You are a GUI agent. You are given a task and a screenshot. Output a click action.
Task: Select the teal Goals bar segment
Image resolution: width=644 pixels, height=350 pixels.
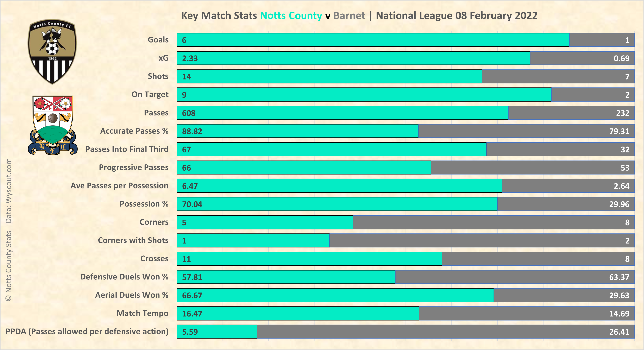click(373, 40)
